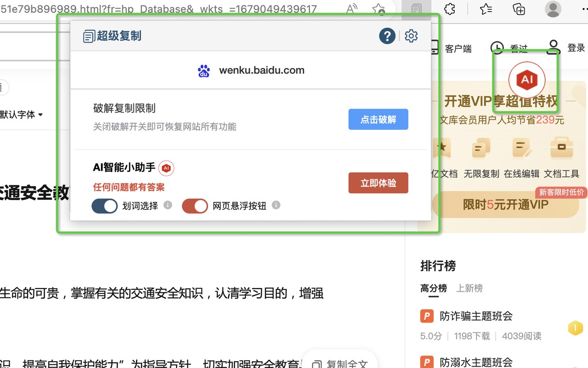
Task: Click the 点击破解 button
Action: point(378,120)
